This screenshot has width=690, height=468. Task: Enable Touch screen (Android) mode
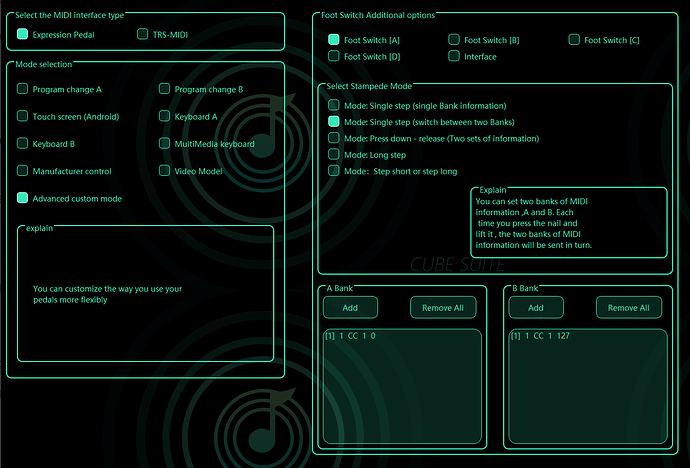point(22,116)
